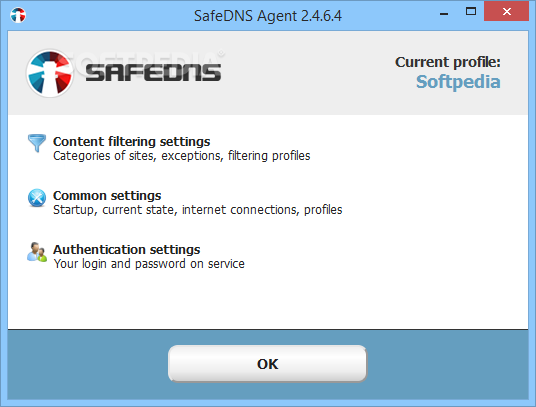The height and width of the screenshot is (407, 536).
Task: Click the gray header banner area
Action: [268, 73]
